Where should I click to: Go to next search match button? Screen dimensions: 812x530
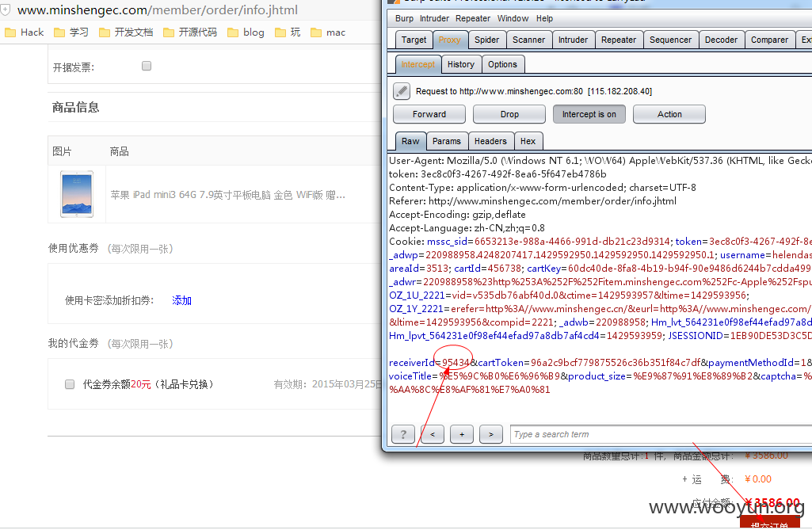pyautogui.click(x=491, y=434)
